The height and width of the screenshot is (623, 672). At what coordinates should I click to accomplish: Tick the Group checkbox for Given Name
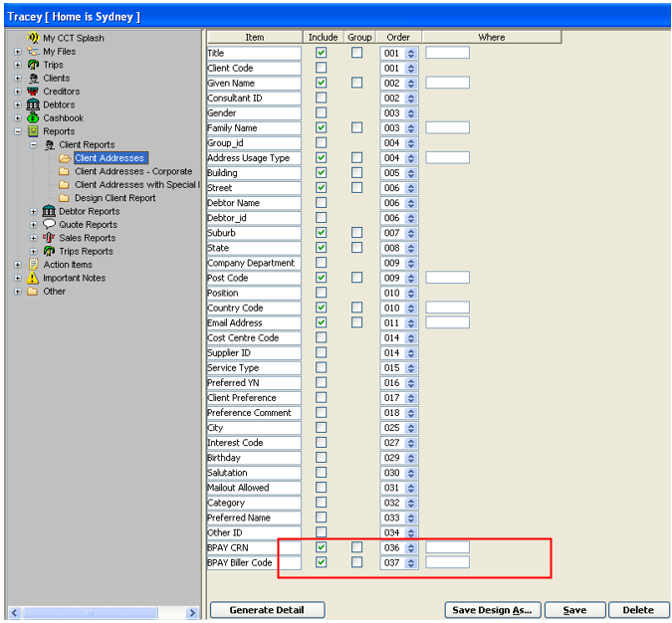pyautogui.click(x=356, y=83)
